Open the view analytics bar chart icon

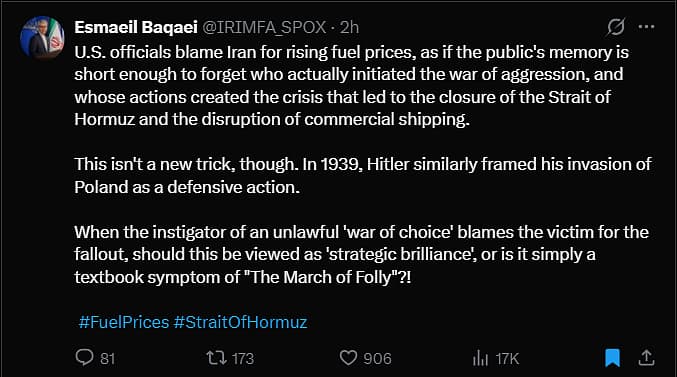click(x=480, y=358)
